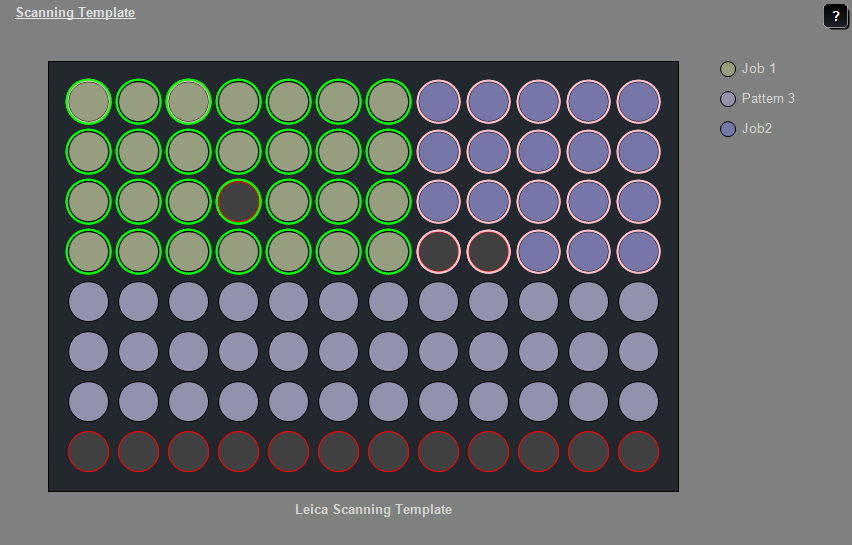Open help with the question mark button
Image resolution: width=852 pixels, height=545 pixels.
[x=835, y=16]
